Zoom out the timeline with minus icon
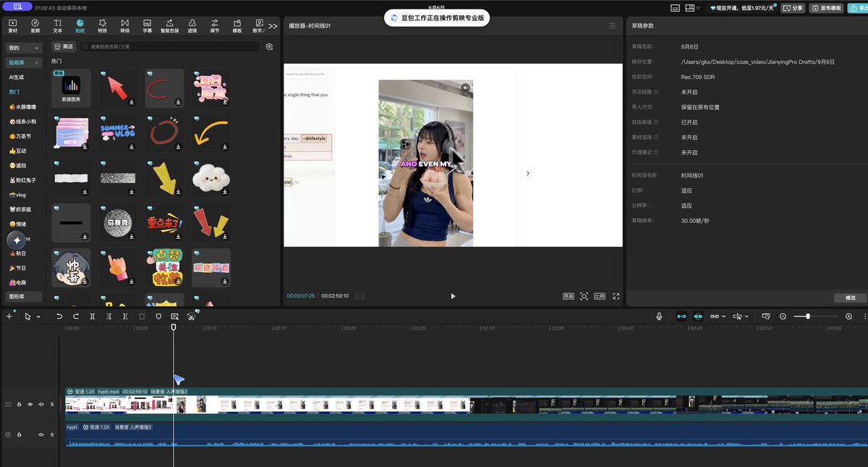 783,316
